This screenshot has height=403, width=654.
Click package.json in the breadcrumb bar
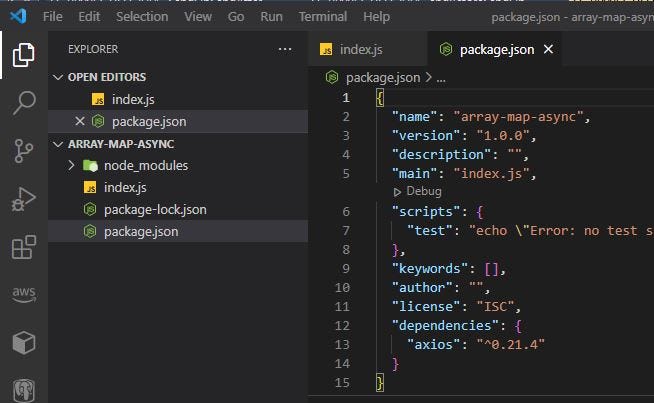pyautogui.click(x=383, y=78)
